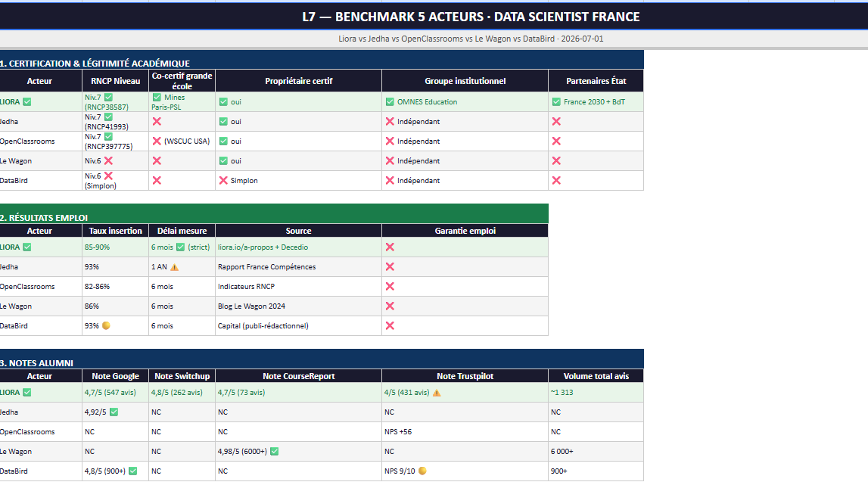Click the red cross in LIORA's Garantie emploi cell

(x=390, y=247)
